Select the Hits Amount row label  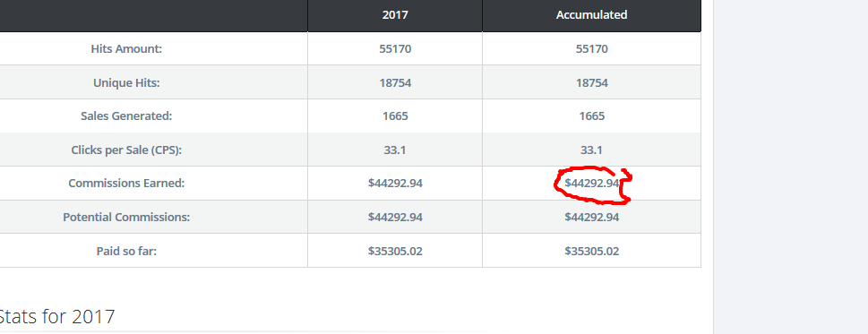(x=126, y=48)
